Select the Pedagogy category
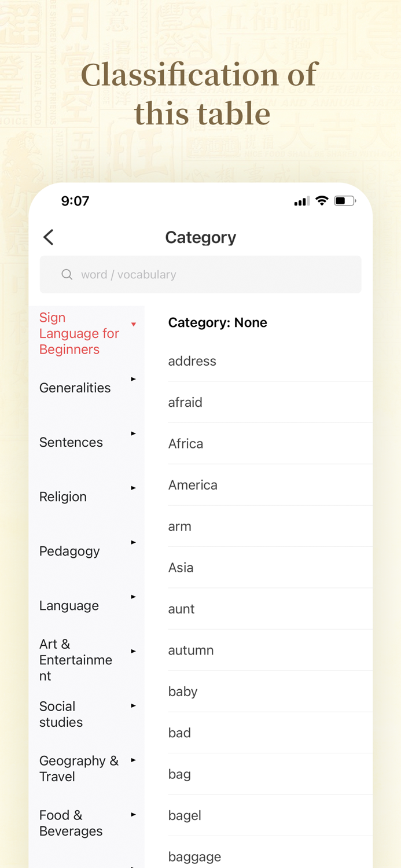 pyautogui.click(x=69, y=551)
